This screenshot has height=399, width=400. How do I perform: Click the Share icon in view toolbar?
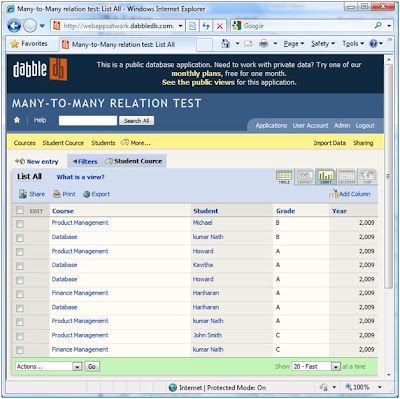coord(23,194)
